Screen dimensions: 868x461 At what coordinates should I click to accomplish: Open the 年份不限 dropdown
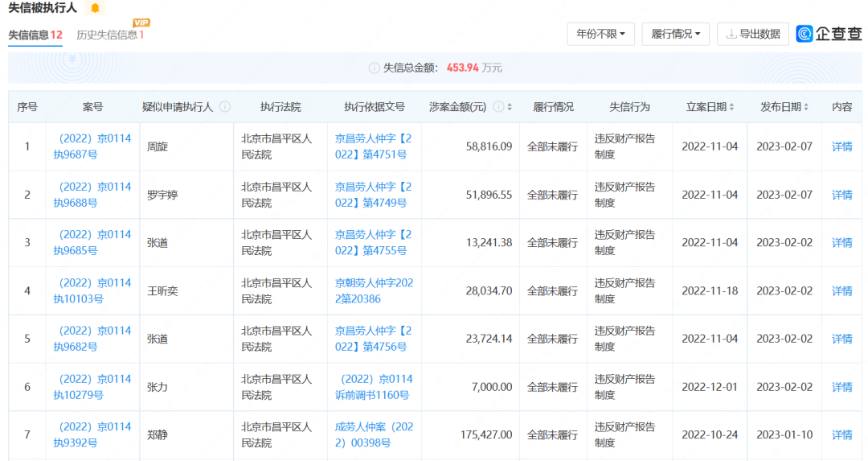[600, 34]
